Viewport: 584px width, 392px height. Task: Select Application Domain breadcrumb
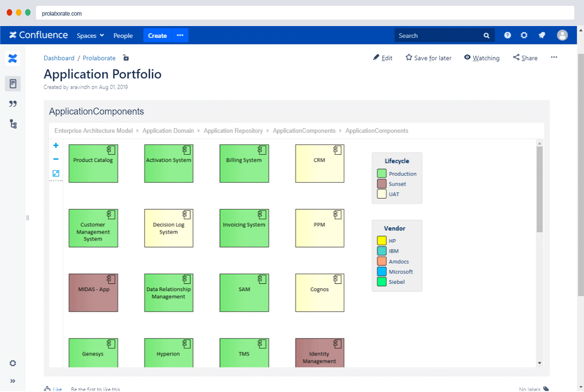tap(168, 131)
